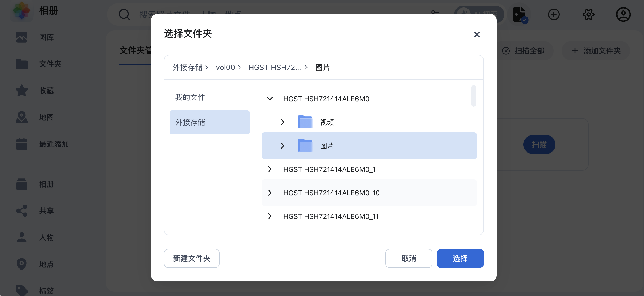The image size is (644, 296).
Task: Open the settings gear
Action: [588, 14]
